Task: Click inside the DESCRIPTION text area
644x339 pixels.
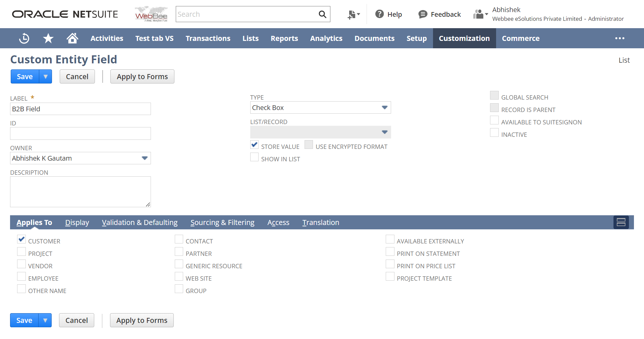Action: [x=80, y=191]
